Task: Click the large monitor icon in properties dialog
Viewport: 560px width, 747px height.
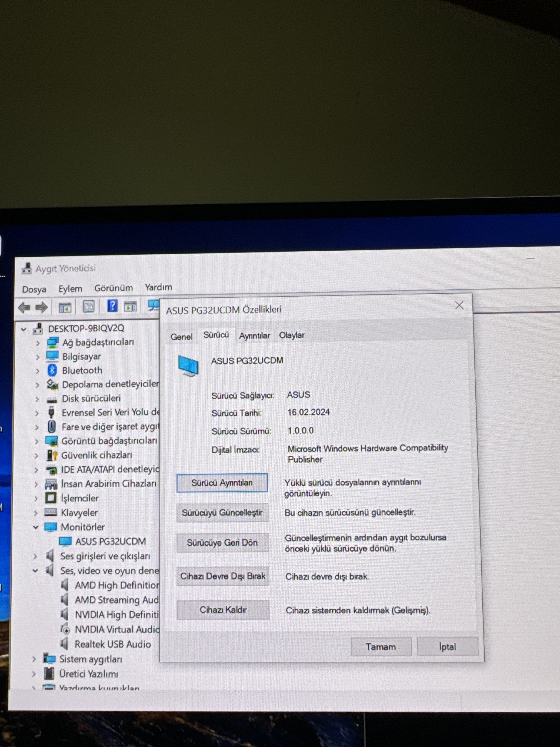Action: pos(188,365)
